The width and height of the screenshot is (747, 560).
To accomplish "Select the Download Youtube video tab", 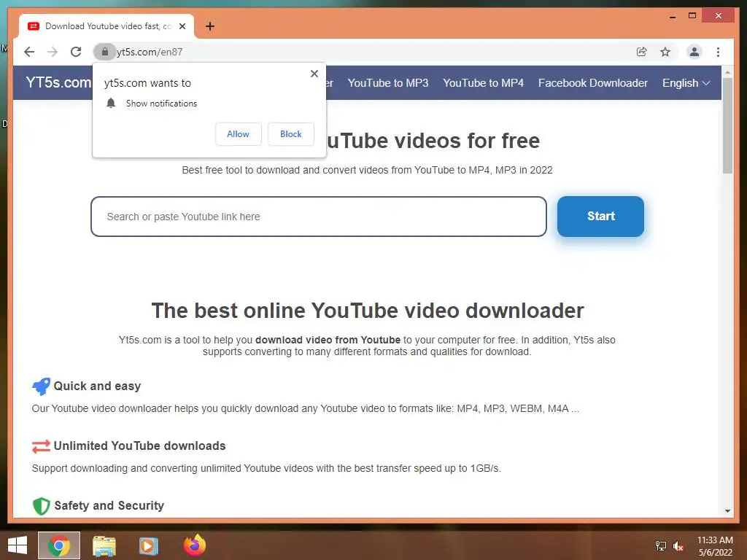I will [x=107, y=26].
